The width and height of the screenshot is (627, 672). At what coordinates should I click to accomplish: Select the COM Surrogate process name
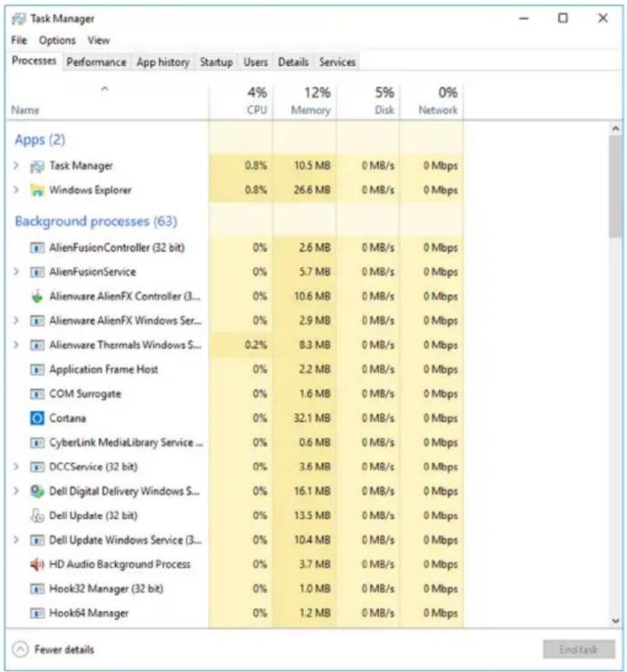[x=85, y=394]
